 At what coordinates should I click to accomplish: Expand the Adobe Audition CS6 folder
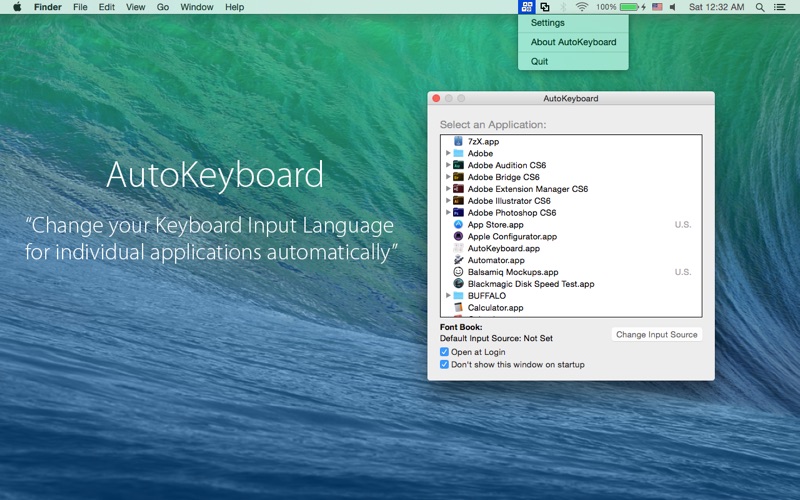pos(448,165)
